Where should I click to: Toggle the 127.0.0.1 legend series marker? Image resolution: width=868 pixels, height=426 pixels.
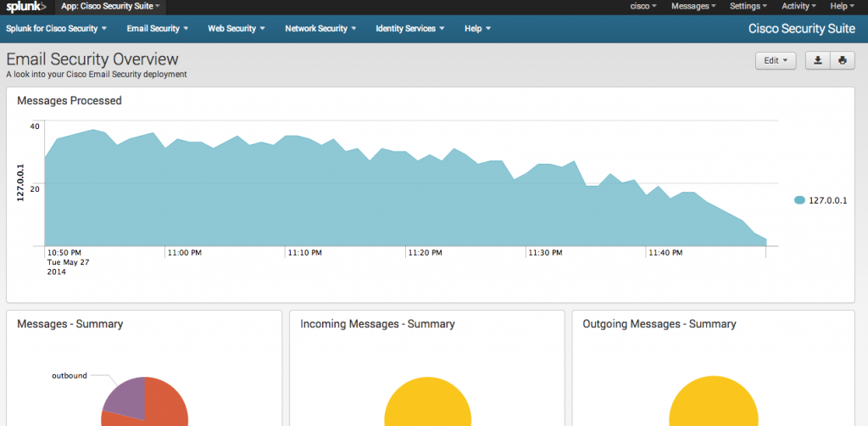click(x=799, y=200)
